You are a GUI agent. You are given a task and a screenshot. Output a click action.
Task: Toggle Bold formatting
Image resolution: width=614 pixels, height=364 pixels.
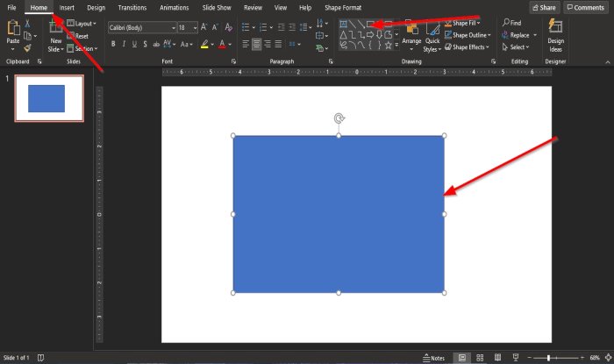click(x=113, y=44)
